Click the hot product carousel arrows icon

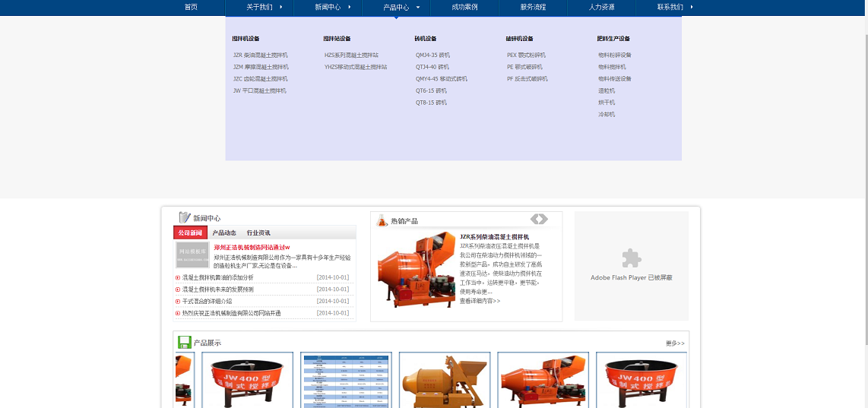click(539, 220)
